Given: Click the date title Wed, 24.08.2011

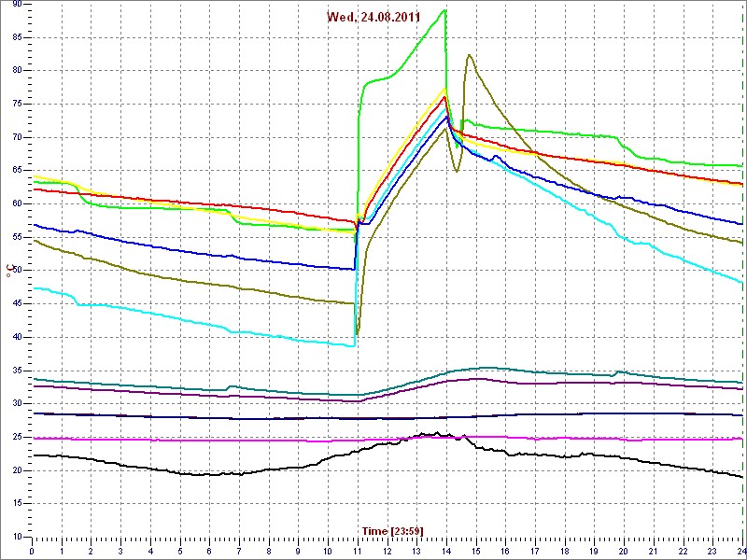Looking at the screenshot, I should click(373, 17).
